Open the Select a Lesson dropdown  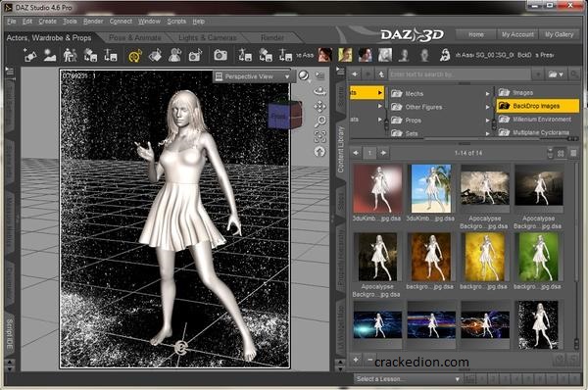point(408,379)
